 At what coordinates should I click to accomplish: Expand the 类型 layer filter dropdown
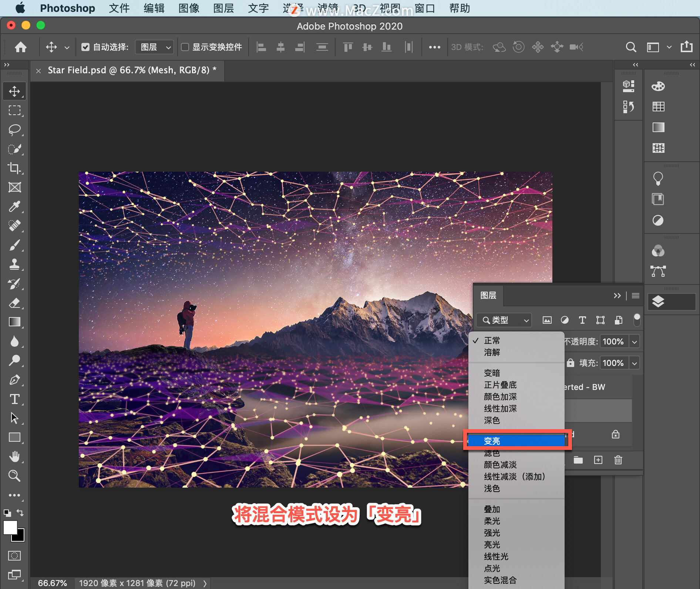pyautogui.click(x=504, y=320)
